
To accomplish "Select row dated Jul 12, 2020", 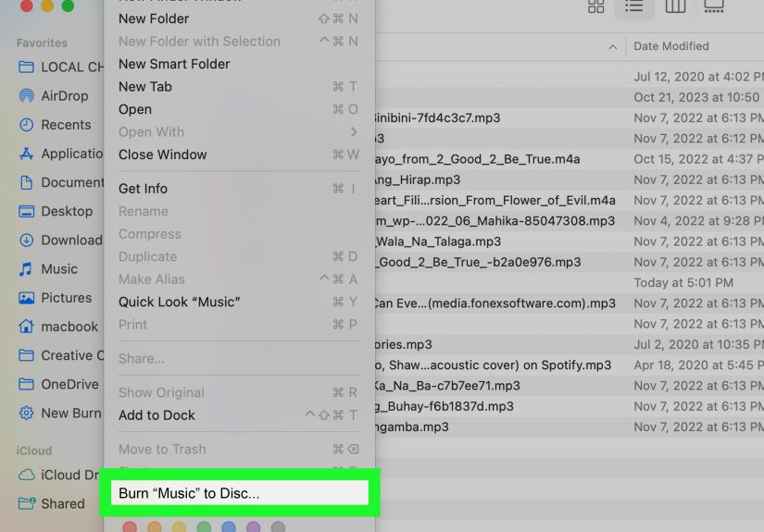I will [570, 77].
